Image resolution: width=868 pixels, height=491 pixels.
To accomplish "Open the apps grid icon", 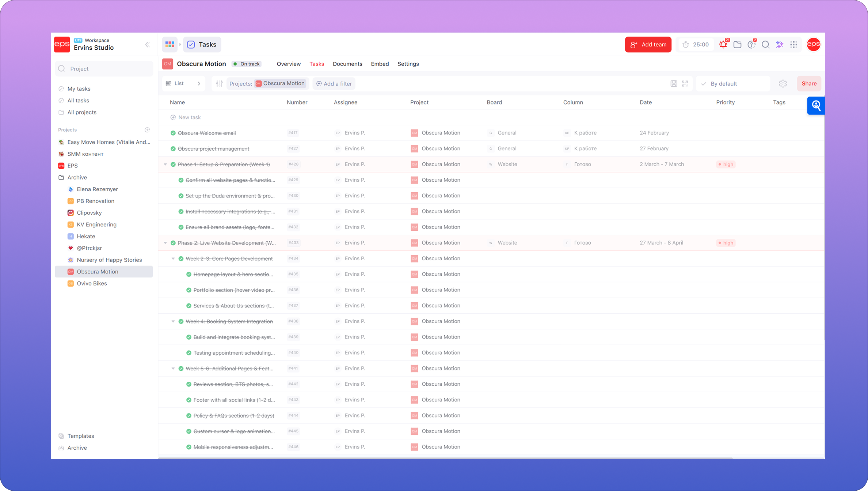I will (x=793, y=45).
